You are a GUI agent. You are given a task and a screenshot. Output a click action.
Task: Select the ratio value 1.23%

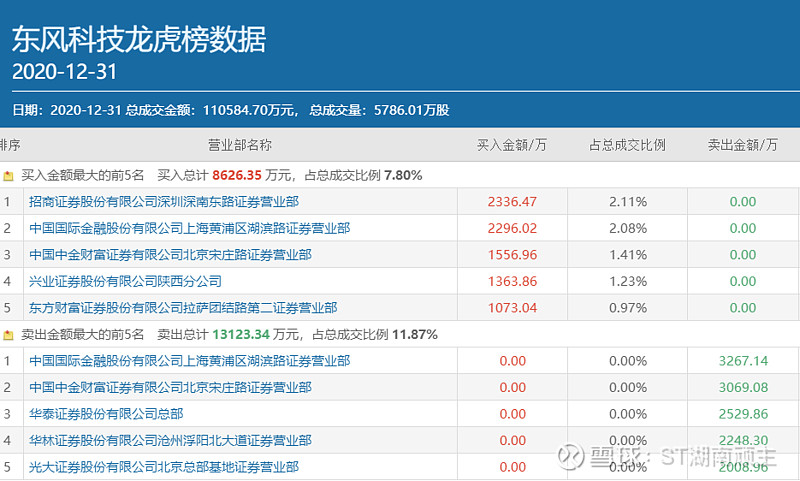[x=628, y=281]
